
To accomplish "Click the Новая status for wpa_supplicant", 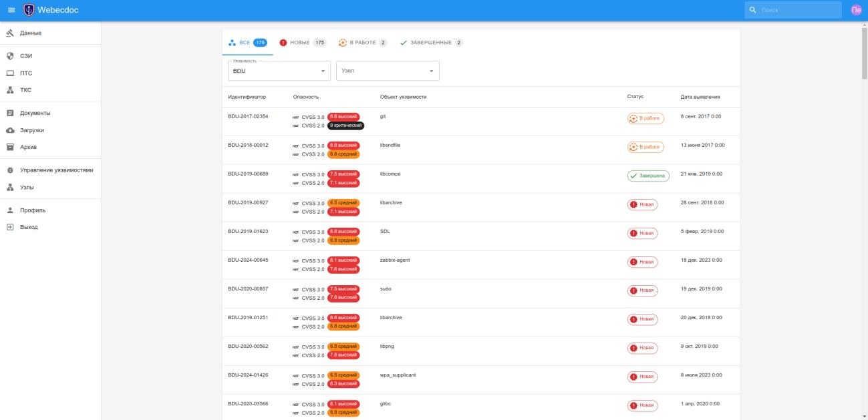I will pos(642,377).
